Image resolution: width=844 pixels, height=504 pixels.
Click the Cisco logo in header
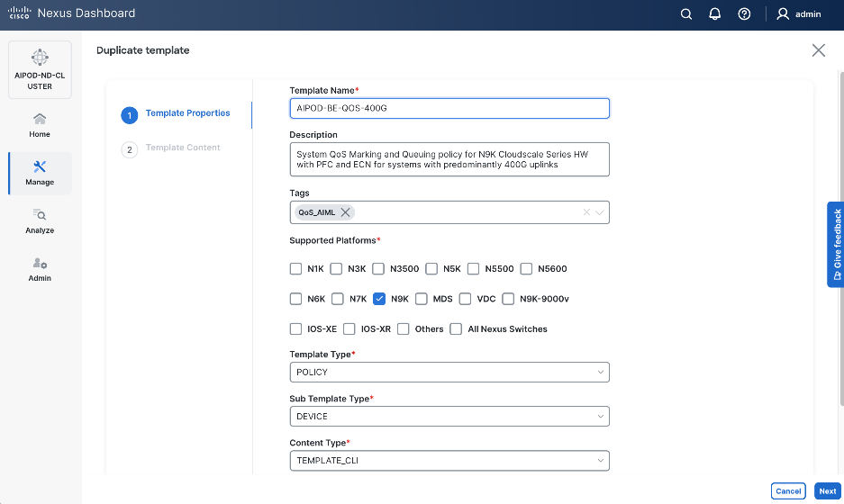(20, 13)
